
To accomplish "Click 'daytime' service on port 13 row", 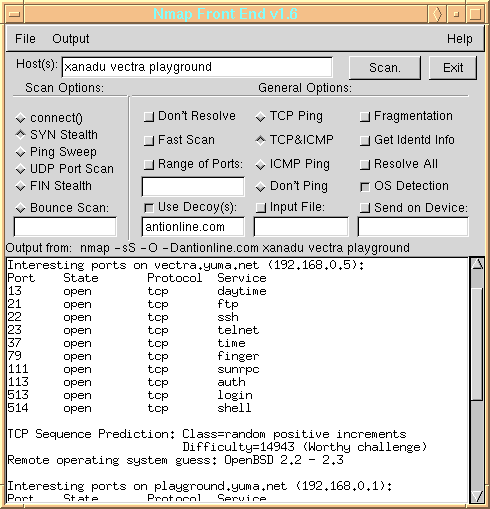I will [242, 291].
